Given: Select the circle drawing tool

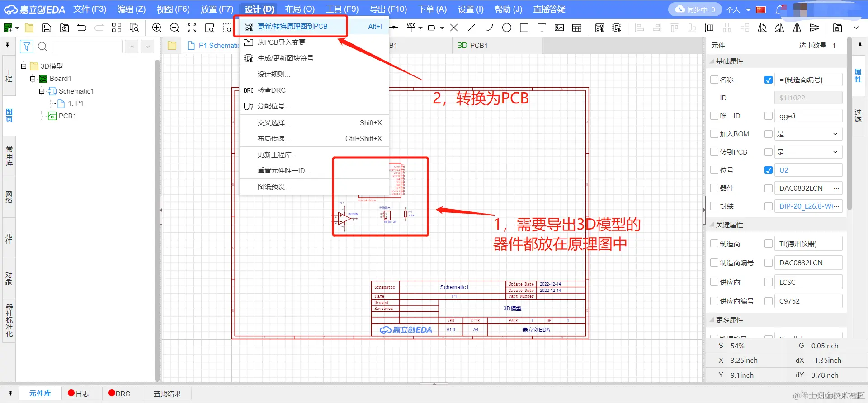Looking at the screenshot, I should coord(507,28).
